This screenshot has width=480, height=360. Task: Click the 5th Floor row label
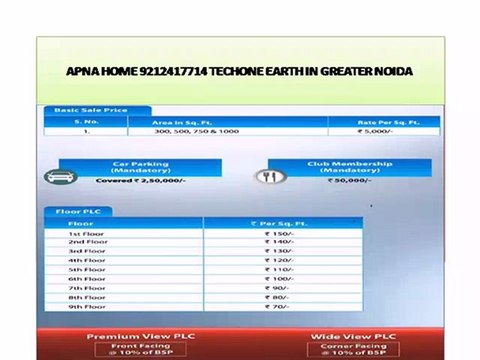[87, 270]
